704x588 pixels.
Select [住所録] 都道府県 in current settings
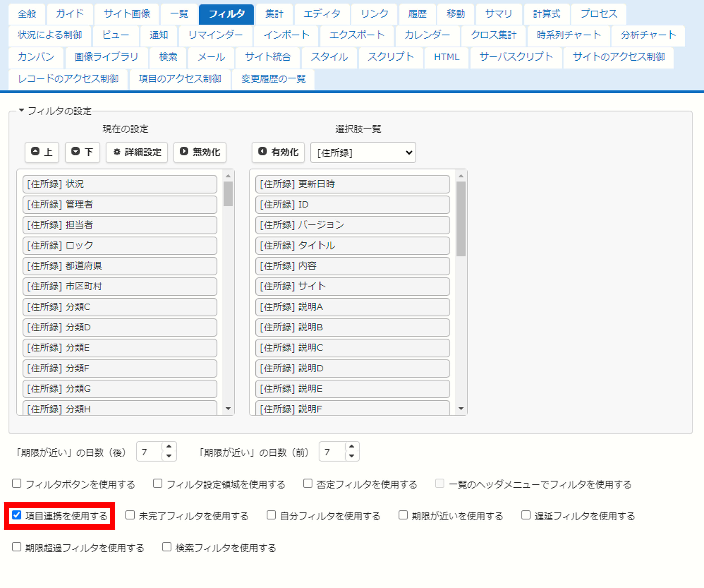click(x=120, y=266)
